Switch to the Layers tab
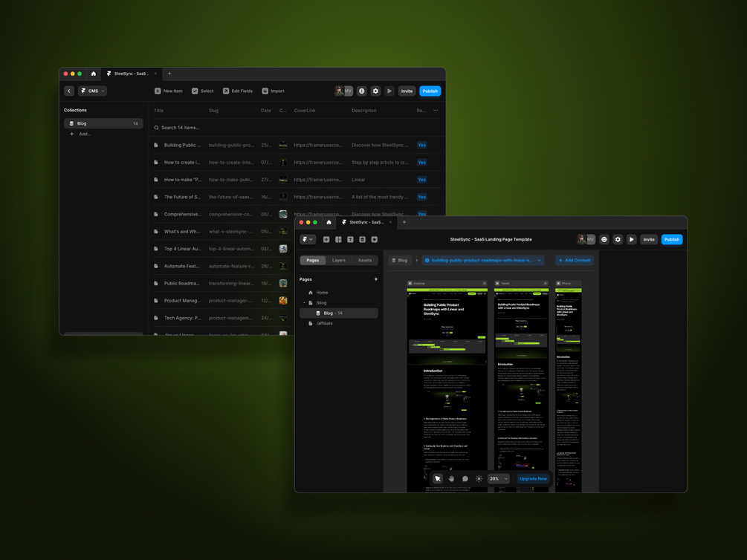 (339, 261)
